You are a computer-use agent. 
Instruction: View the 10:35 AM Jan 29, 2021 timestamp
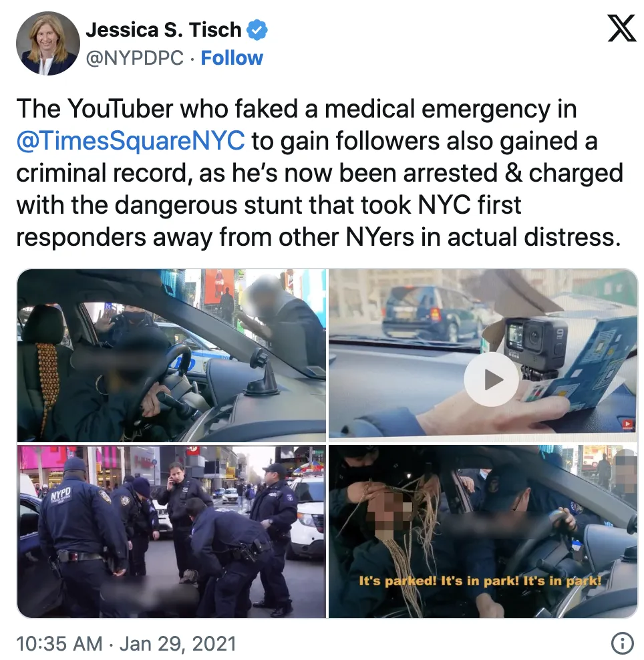coord(126,643)
